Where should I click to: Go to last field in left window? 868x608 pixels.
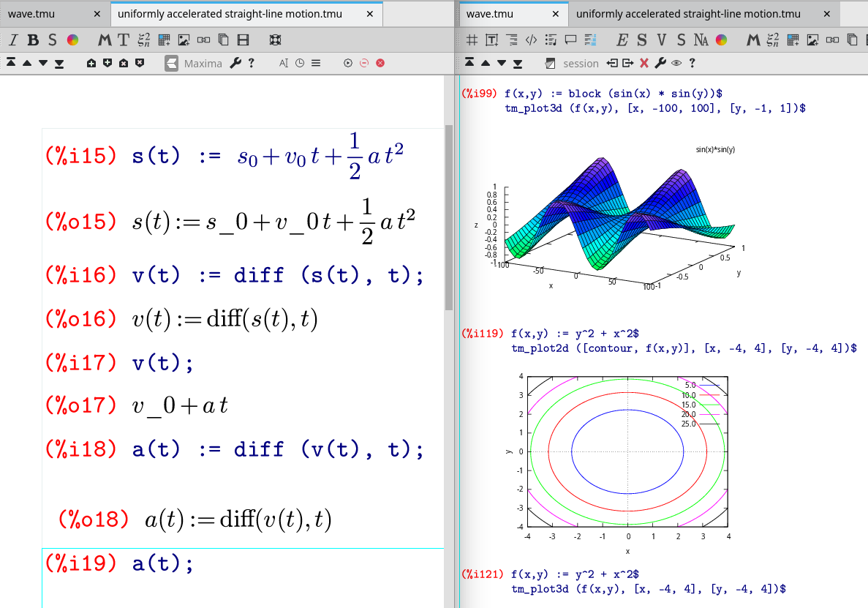(59, 63)
